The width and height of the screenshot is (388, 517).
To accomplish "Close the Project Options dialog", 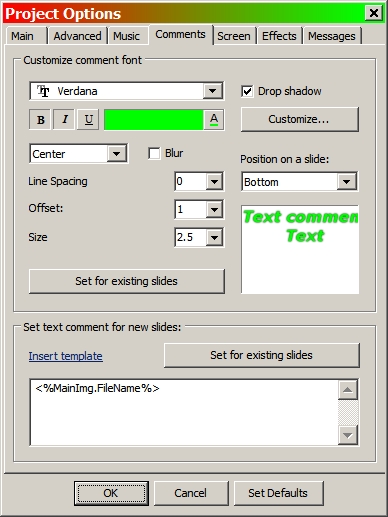I will pyautogui.click(x=374, y=13).
